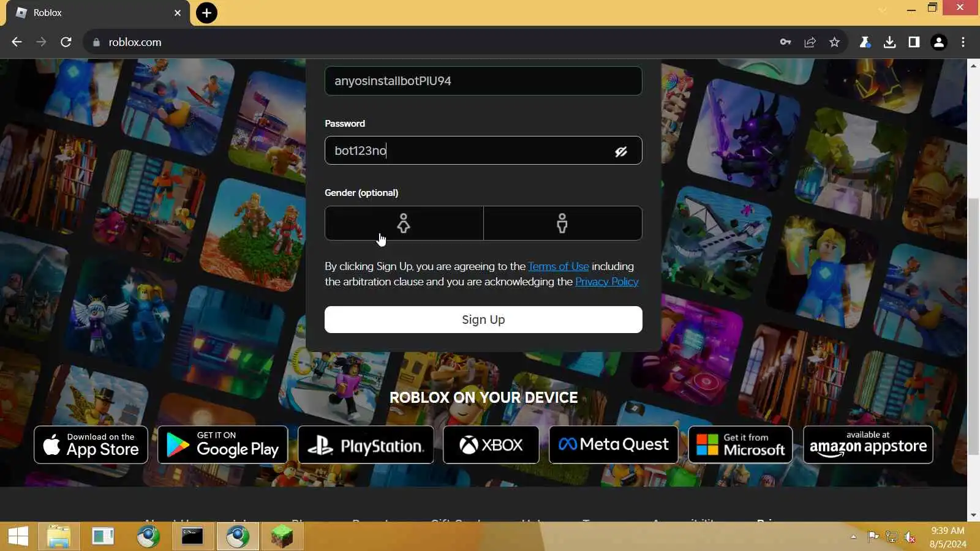Image resolution: width=980 pixels, height=551 pixels.
Task: Close the Roblox tab
Action: click(x=178, y=13)
